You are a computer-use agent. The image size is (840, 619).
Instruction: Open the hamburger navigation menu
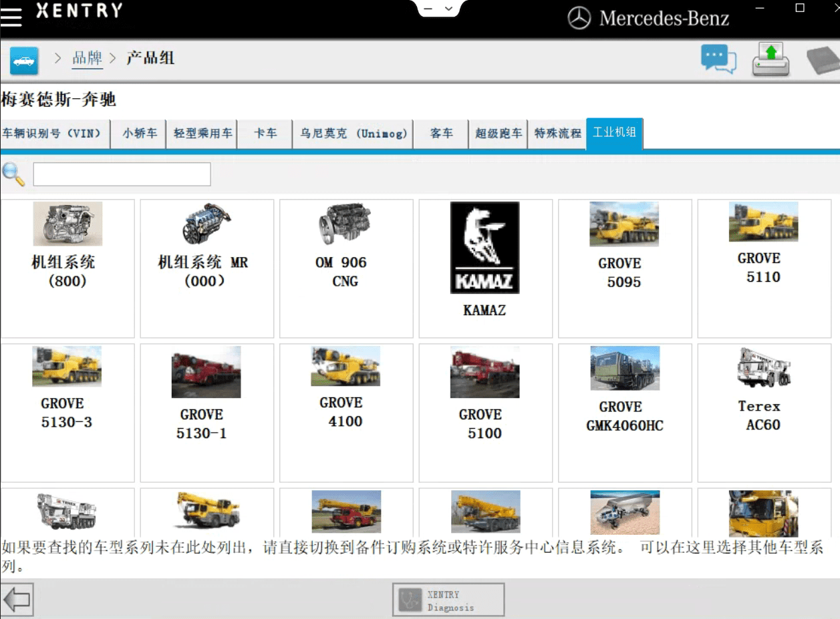(12, 17)
